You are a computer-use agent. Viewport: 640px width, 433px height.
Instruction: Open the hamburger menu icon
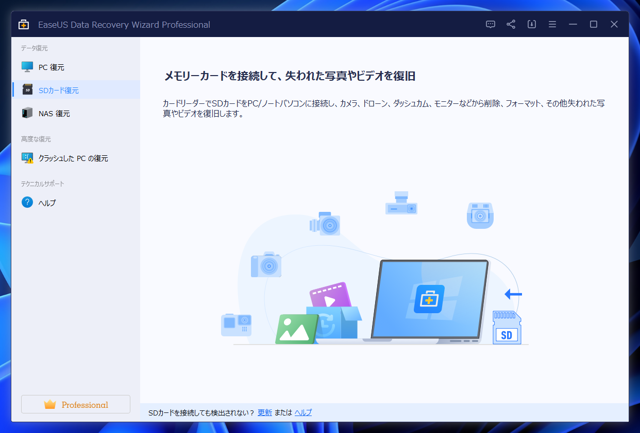tap(552, 24)
